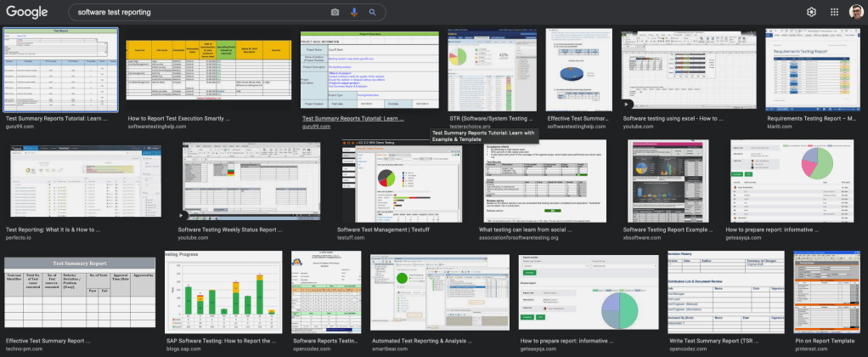This screenshot has height=357, width=868.
Task: Open the Google apps grid
Action: pos(834,12)
